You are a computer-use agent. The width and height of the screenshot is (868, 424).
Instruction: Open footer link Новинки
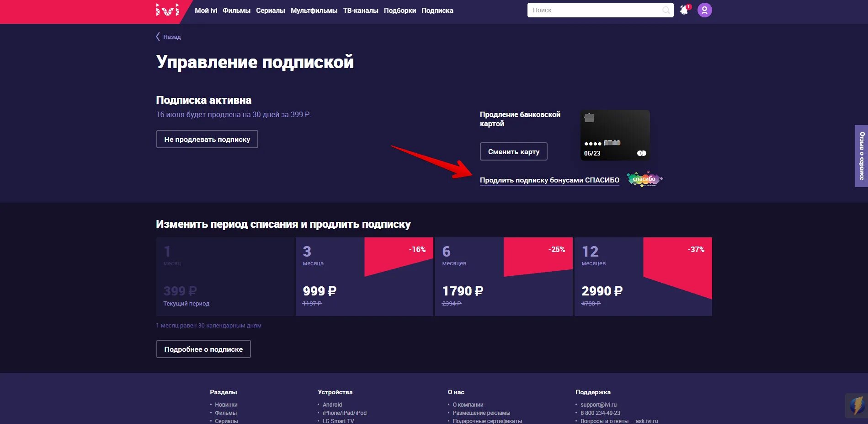226,405
